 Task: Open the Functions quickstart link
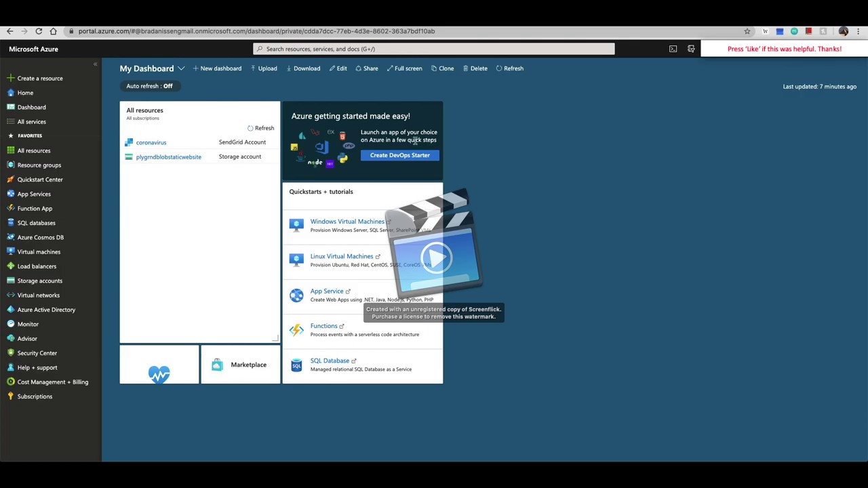tap(323, 326)
